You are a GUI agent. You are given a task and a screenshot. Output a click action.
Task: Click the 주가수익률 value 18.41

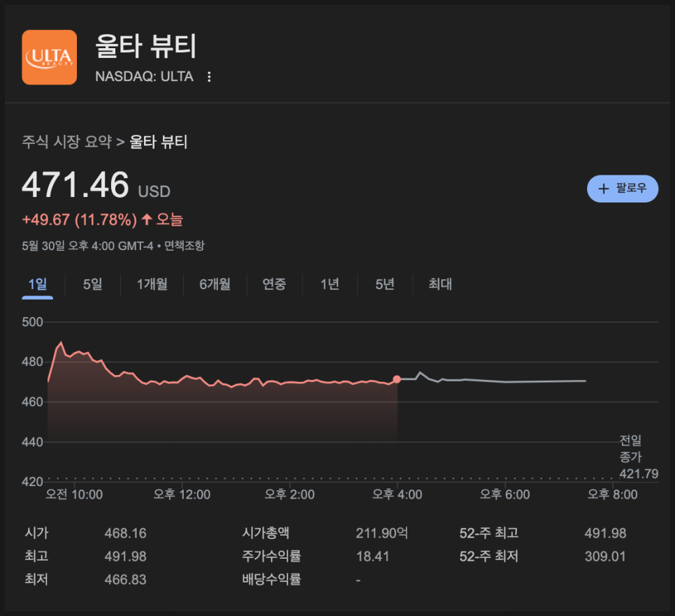coord(372,557)
